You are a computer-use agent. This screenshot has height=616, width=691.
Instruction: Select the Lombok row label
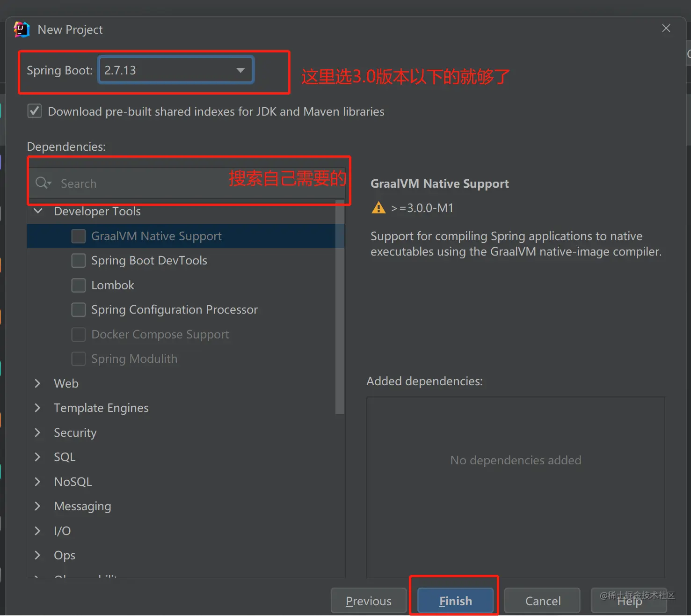click(x=113, y=285)
